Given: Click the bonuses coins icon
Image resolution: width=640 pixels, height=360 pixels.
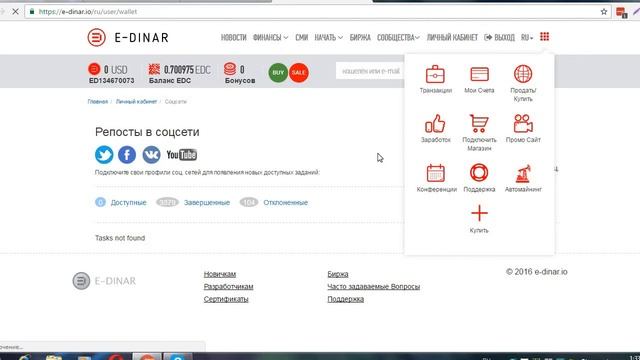Looking at the screenshot, I should pyautogui.click(x=230, y=69).
